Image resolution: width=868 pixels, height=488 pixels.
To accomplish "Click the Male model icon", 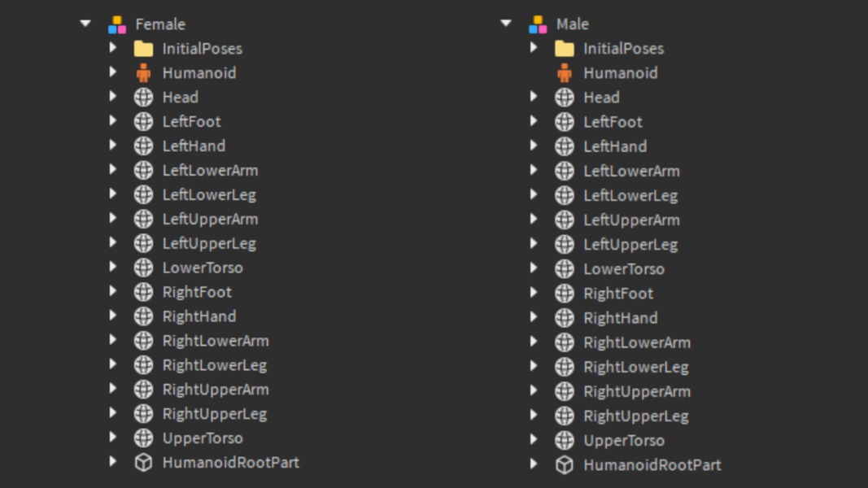I will (538, 24).
